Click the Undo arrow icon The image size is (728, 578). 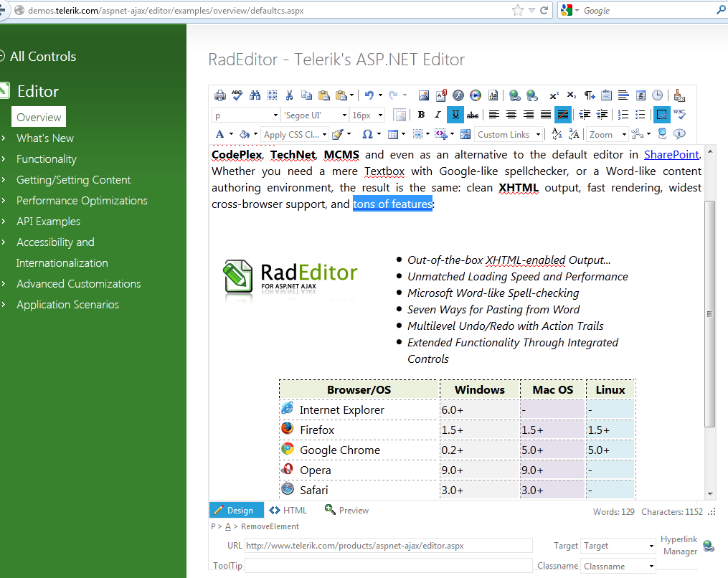(x=369, y=95)
